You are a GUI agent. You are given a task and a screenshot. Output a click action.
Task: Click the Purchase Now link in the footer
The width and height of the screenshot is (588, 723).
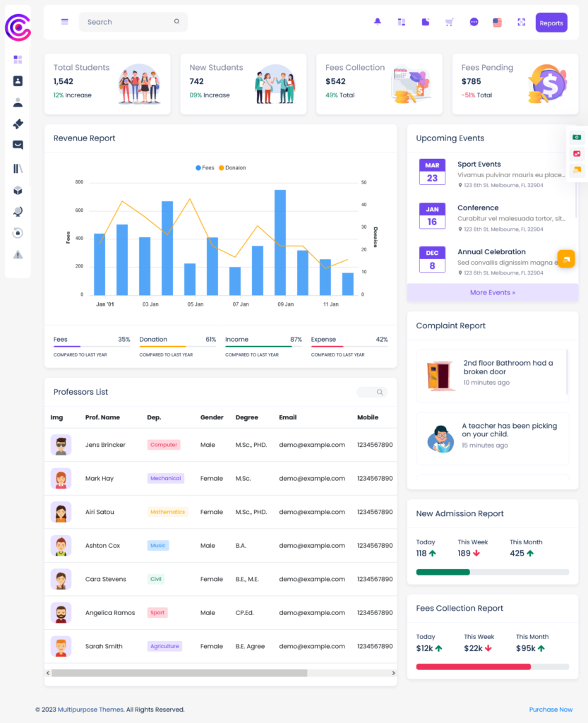[x=551, y=709]
